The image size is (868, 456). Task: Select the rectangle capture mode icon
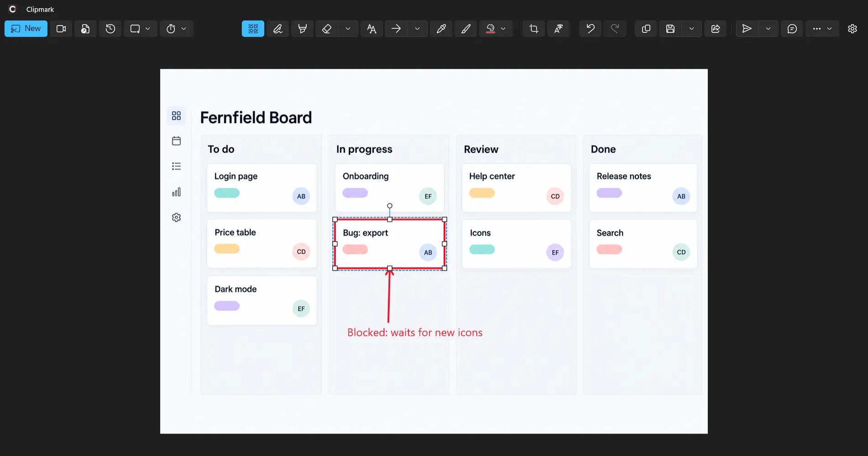click(x=135, y=29)
